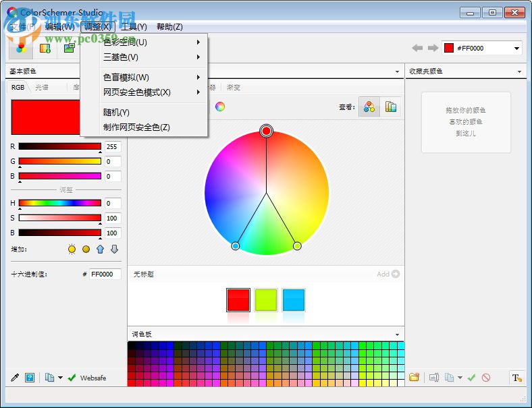
Task: Open the 色盲模拟(W) submenu
Action: click(x=144, y=78)
